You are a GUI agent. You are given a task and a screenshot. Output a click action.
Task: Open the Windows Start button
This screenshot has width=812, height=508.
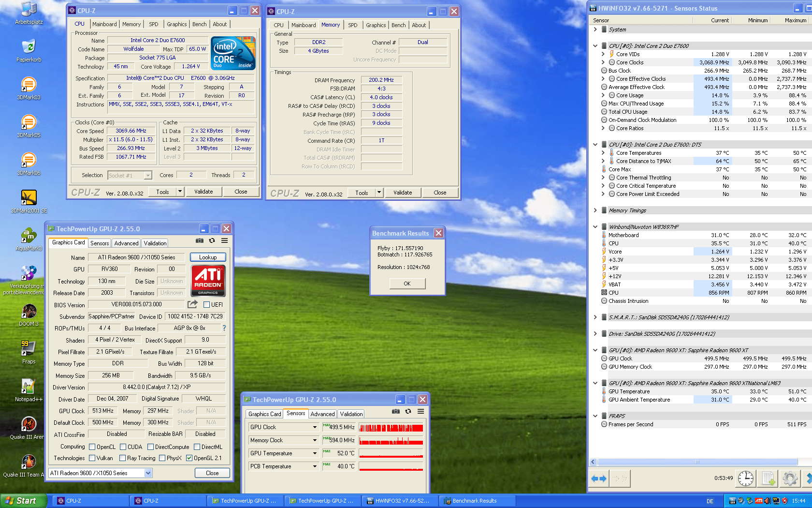pyautogui.click(x=24, y=501)
